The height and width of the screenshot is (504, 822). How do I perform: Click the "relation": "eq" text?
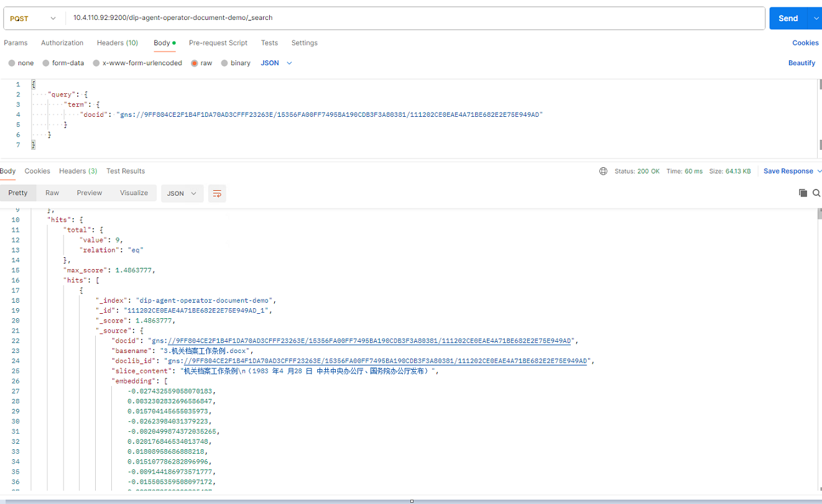point(111,250)
